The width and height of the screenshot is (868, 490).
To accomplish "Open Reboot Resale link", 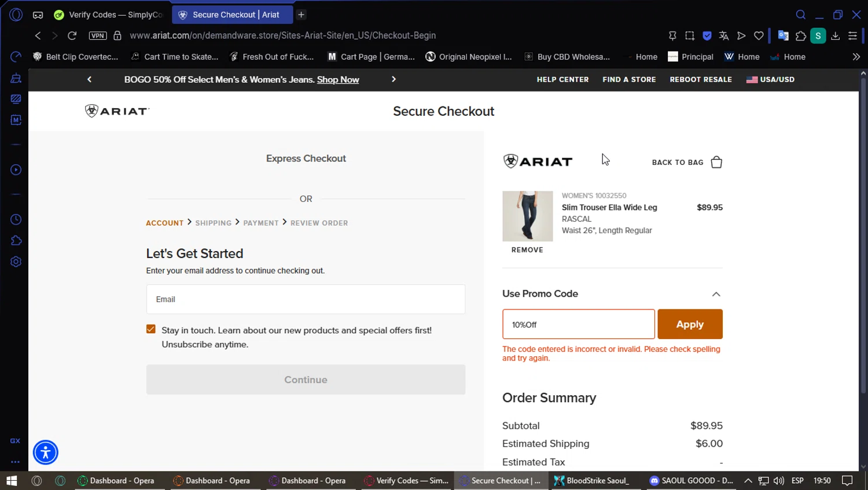I will point(701,79).
